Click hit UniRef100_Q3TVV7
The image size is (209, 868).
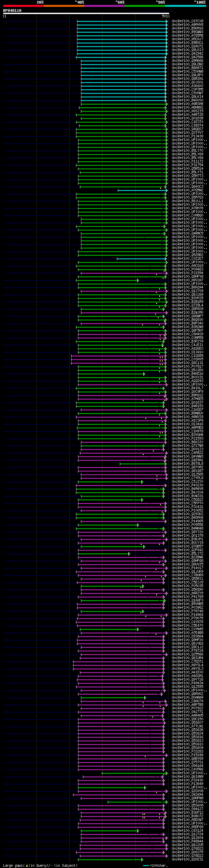[187, 132]
